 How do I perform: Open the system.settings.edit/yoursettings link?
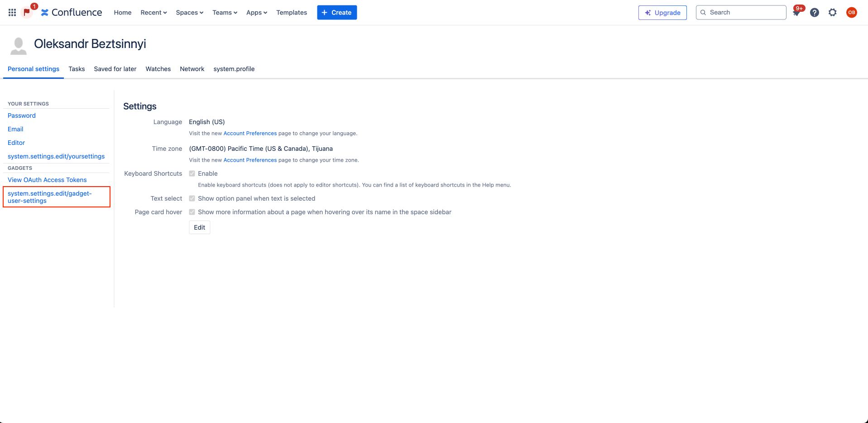point(56,156)
